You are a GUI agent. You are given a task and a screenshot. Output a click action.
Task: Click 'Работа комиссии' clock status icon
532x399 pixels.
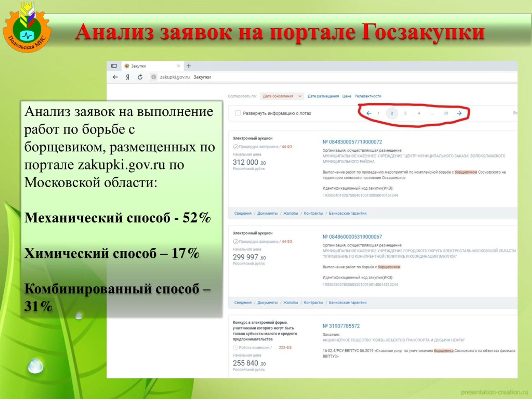[x=235, y=347]
